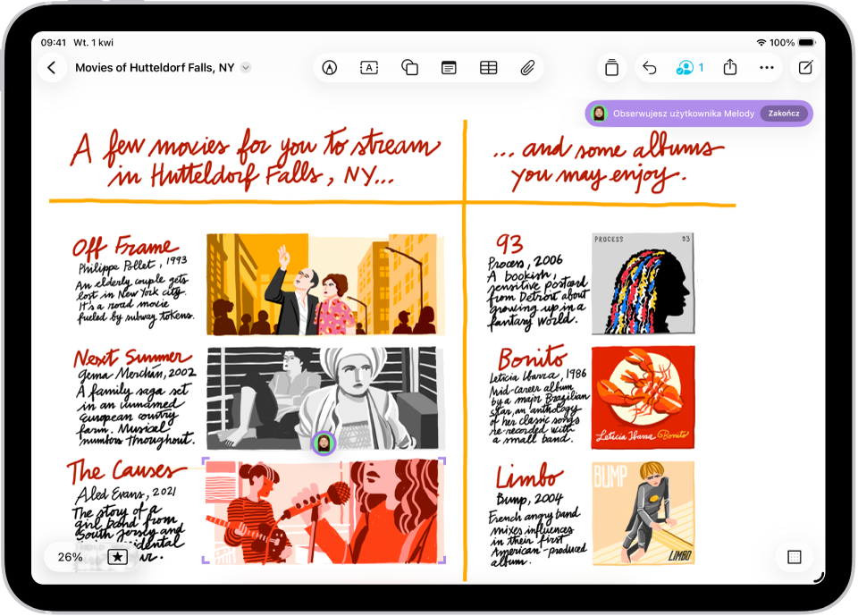Open the more options ellipsis menu

click(767, 68)
